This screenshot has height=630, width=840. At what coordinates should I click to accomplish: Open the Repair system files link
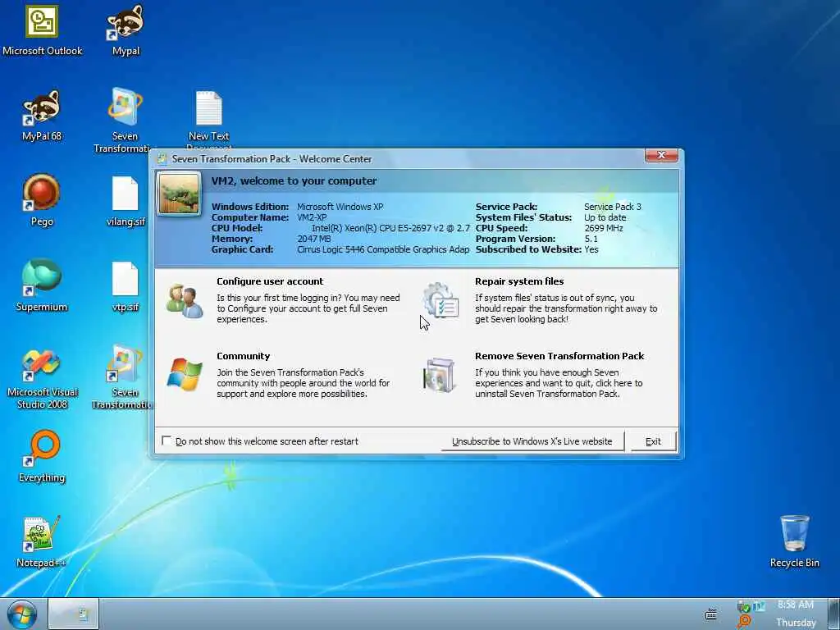(x=519, y=281)
